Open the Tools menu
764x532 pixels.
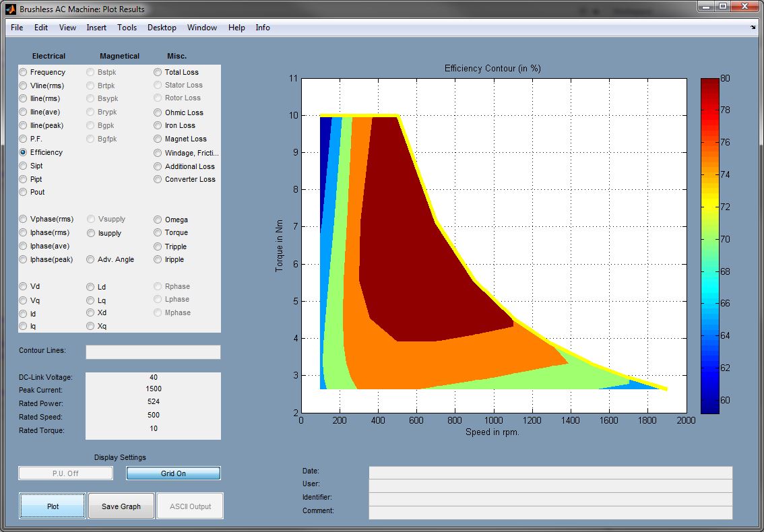[x=127, y=28]
